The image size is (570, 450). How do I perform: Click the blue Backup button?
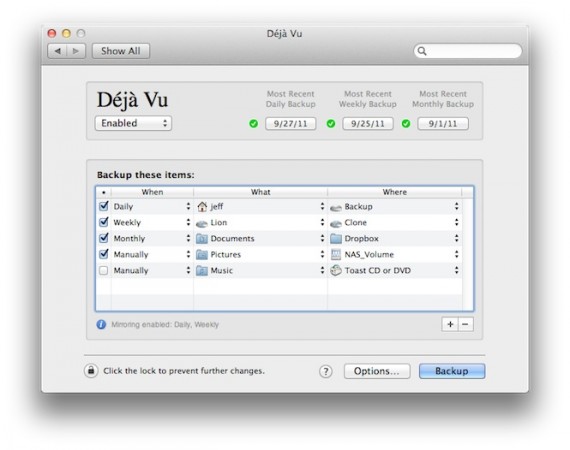[x=452, y=371]
